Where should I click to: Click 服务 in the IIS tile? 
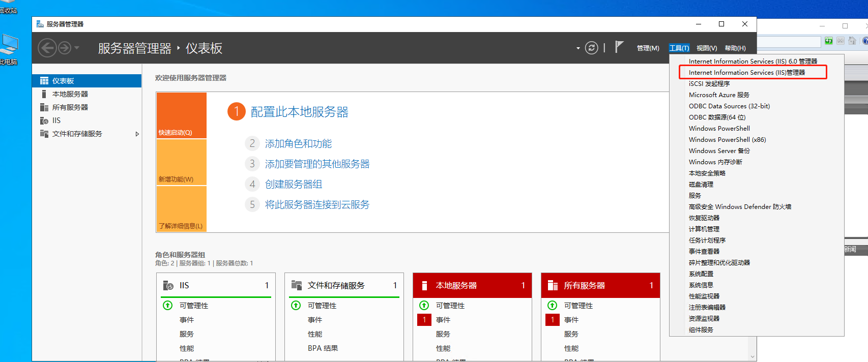tap(187, 334)
